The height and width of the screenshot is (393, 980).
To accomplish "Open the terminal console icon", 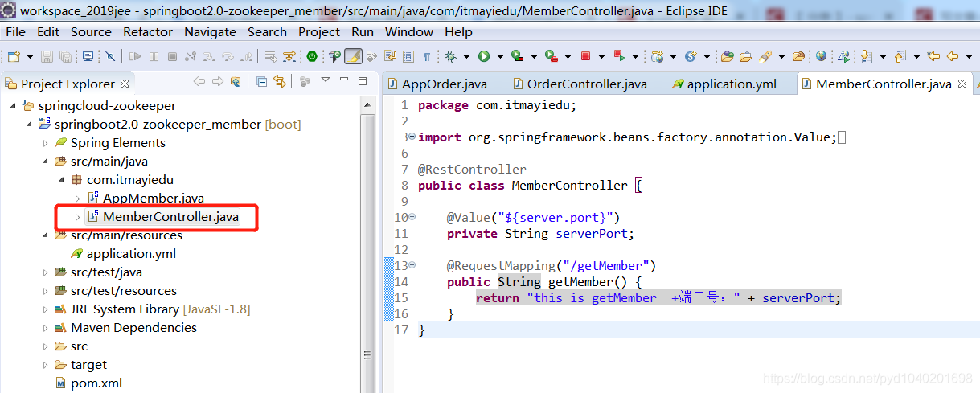I will point(88,56).
